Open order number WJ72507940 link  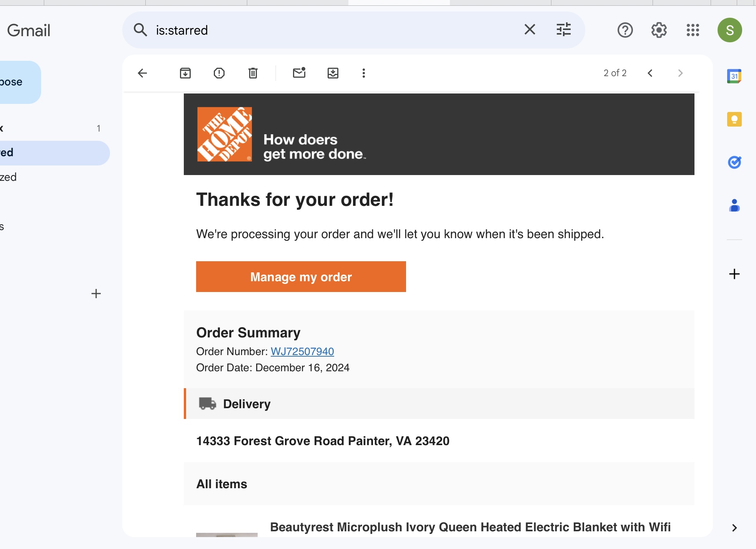click(x=302, y=351)
